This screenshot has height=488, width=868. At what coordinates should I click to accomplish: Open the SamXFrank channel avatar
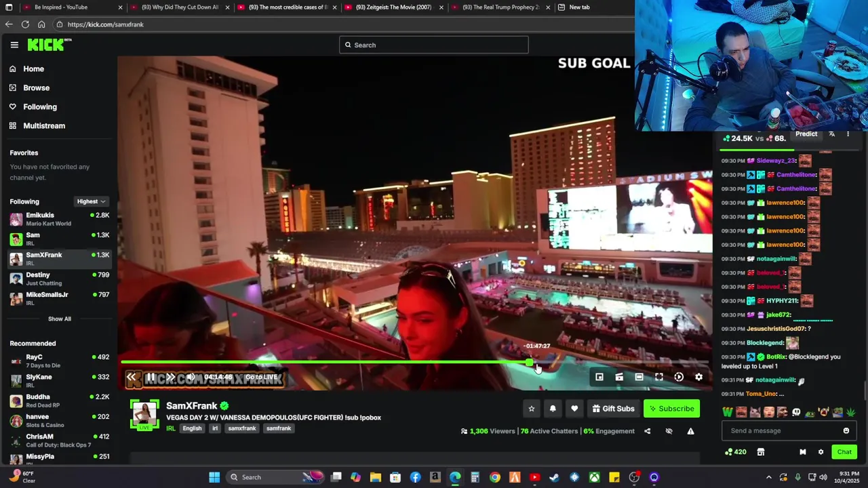point(144,414)
